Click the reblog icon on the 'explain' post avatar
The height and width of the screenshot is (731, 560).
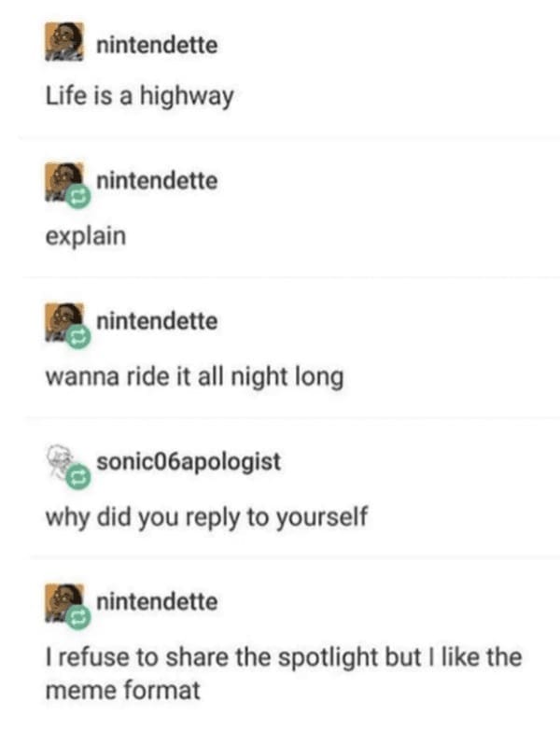[x=77, y=197]
